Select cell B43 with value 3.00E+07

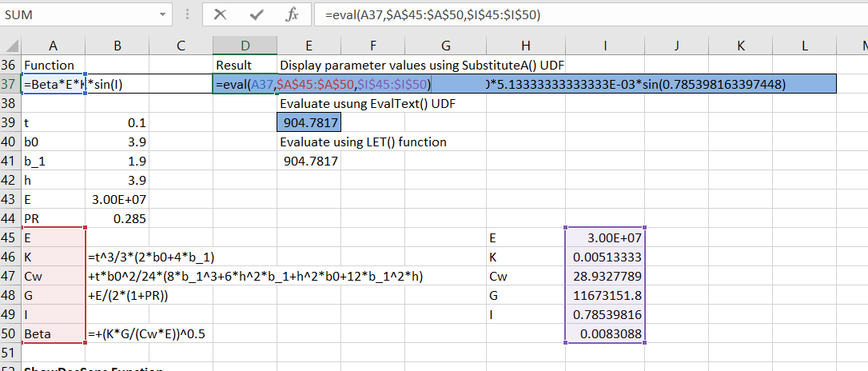coord(117,199)
